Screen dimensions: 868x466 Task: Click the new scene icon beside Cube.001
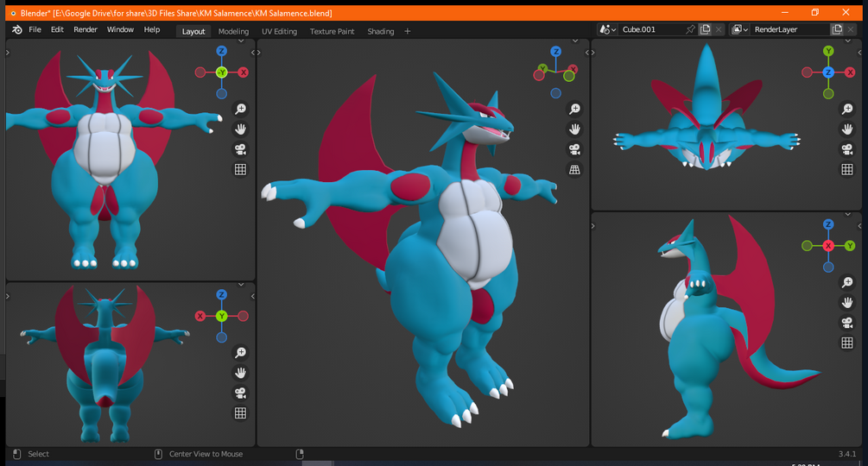click(x=705, y=30)
